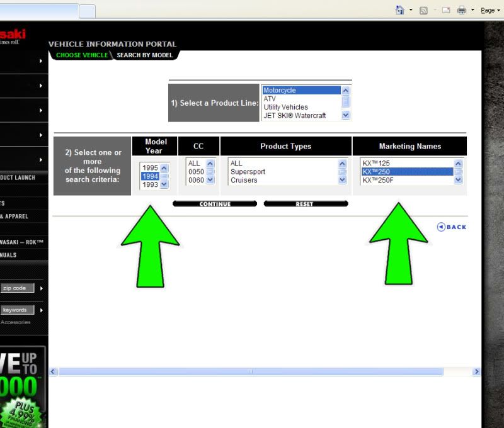Select Motorcycle in Product Line list

[x=302, y=90]
